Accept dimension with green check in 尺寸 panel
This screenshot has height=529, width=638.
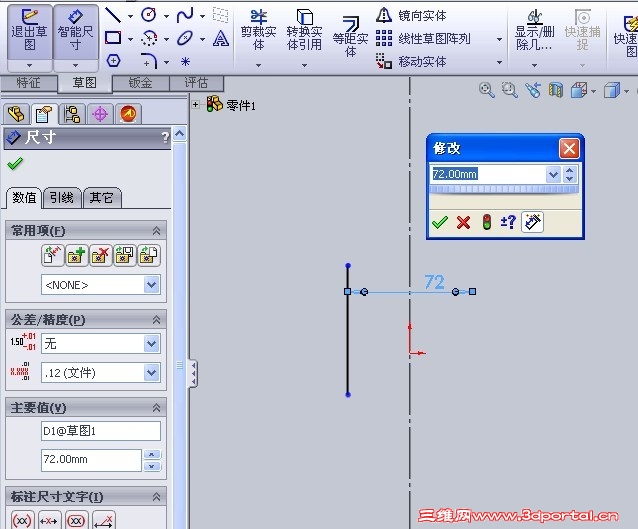point(15,164)
